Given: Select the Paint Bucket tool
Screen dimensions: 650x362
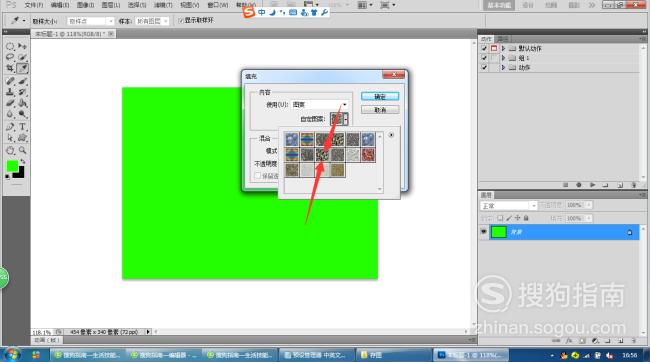Looking at the screenshot, I should coord(22,103).
